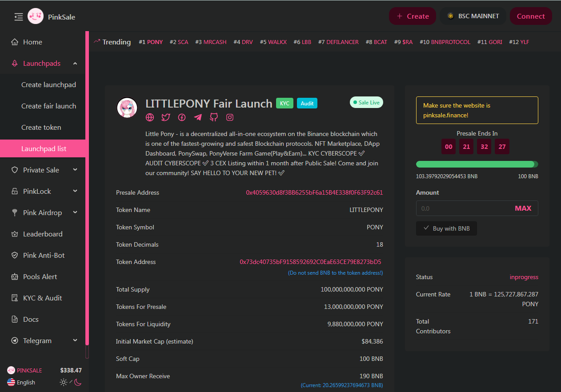Click the PINKSALE price ticker
This screenshot has width=561, height=392.
click(44, 370)
